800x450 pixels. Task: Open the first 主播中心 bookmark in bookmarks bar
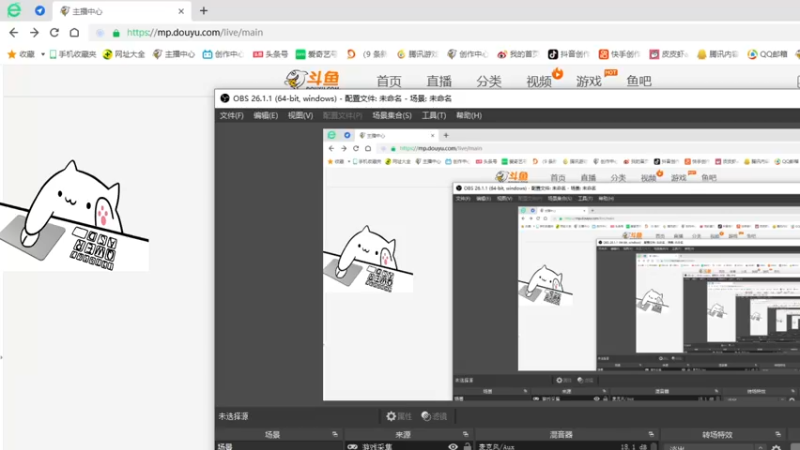174,54
